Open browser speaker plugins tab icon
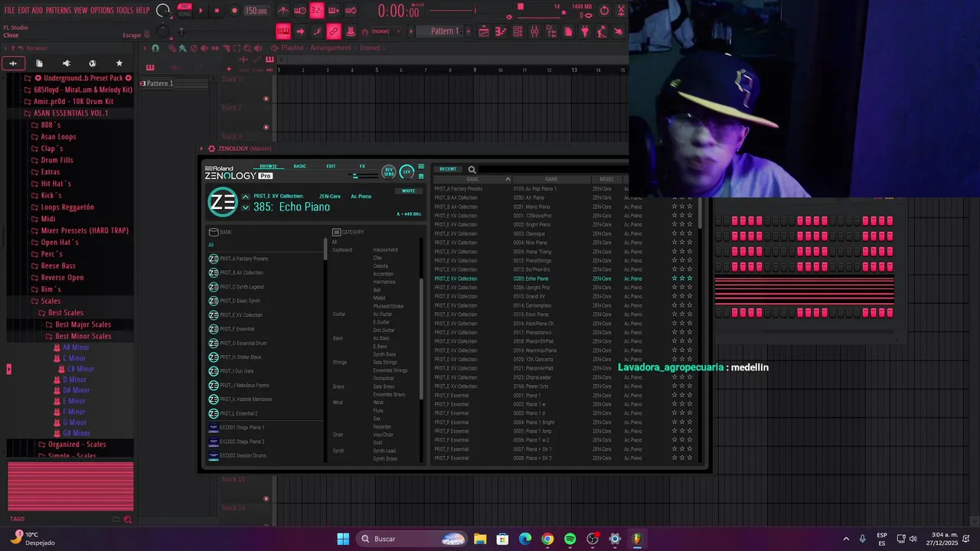980x551 pixels. [66, 64]
